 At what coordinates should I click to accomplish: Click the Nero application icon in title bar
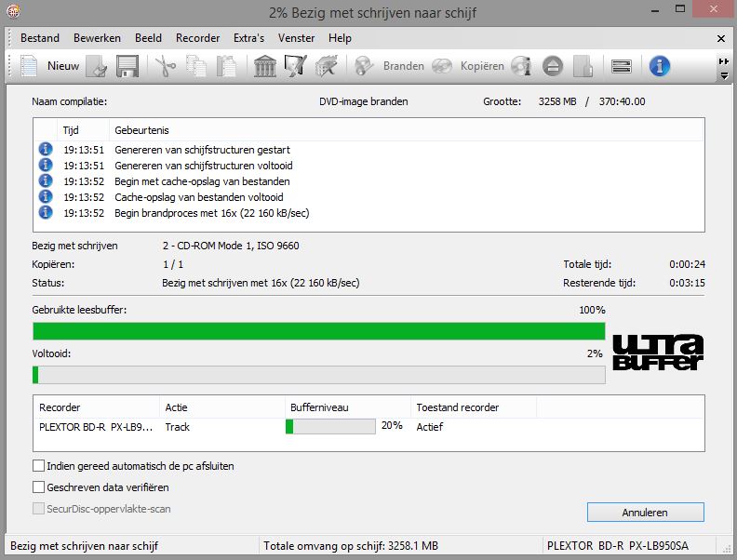[14, 11]
